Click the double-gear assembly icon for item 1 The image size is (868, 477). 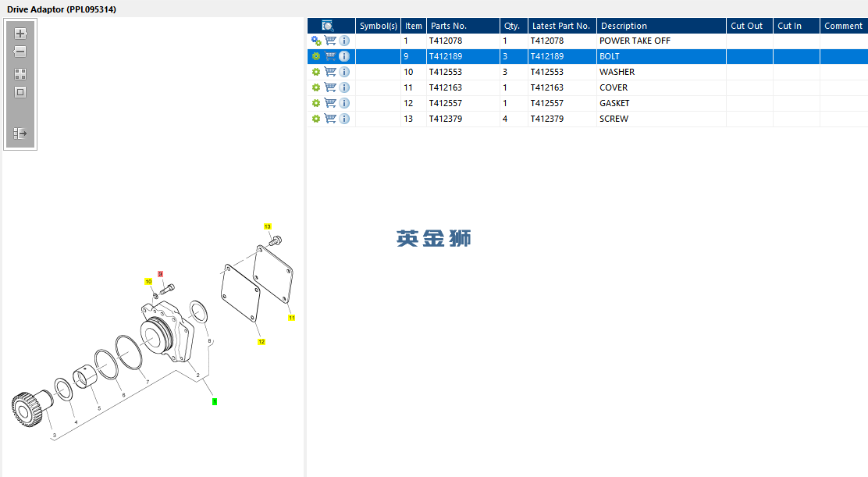coord(316,41)
